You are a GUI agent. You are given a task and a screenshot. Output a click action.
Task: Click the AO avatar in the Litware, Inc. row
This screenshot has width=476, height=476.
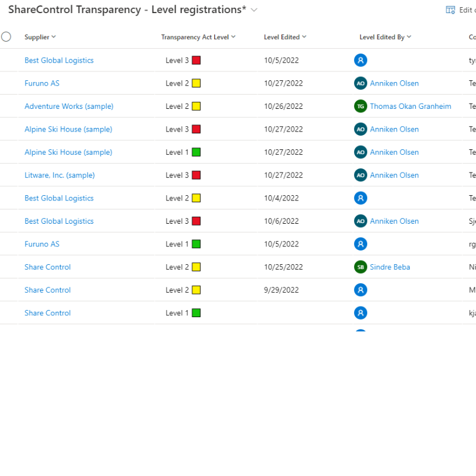pos(361,175)
